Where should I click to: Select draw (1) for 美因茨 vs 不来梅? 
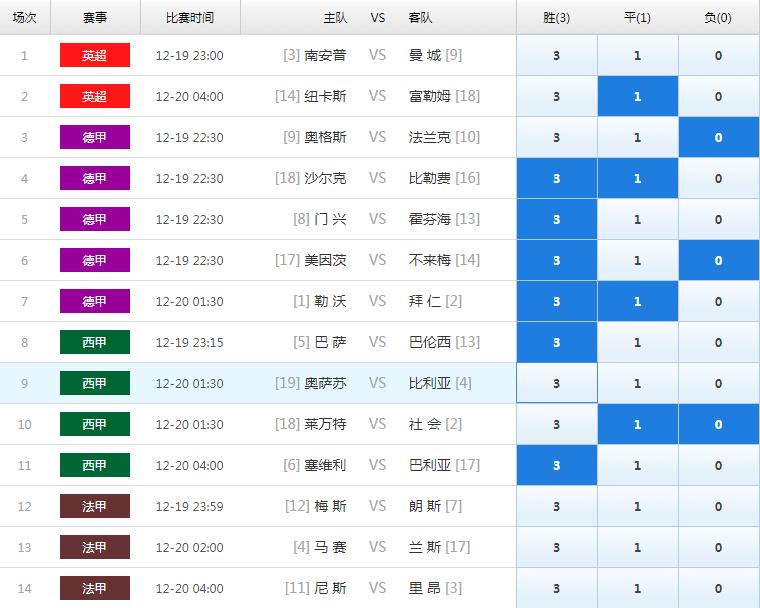637,260
